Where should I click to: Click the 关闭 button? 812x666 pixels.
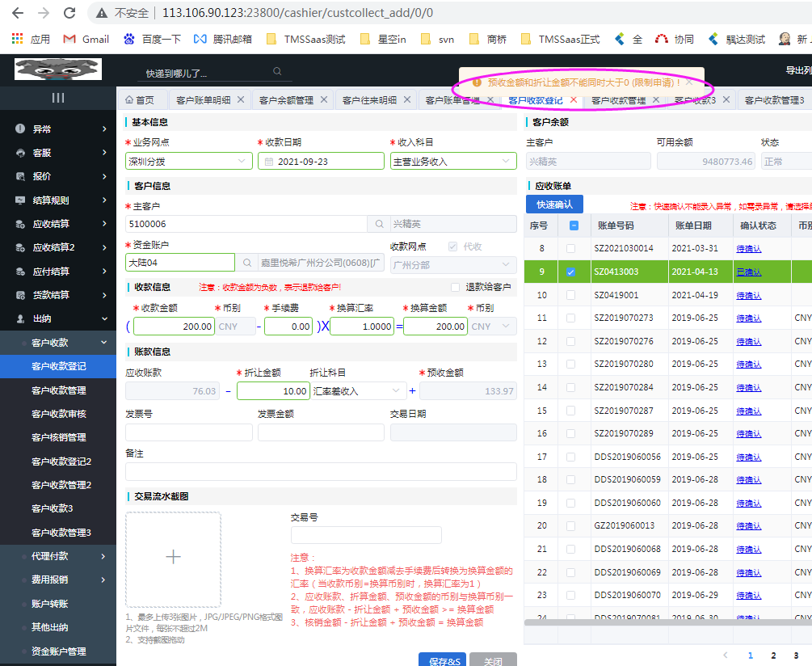[493, 660]
